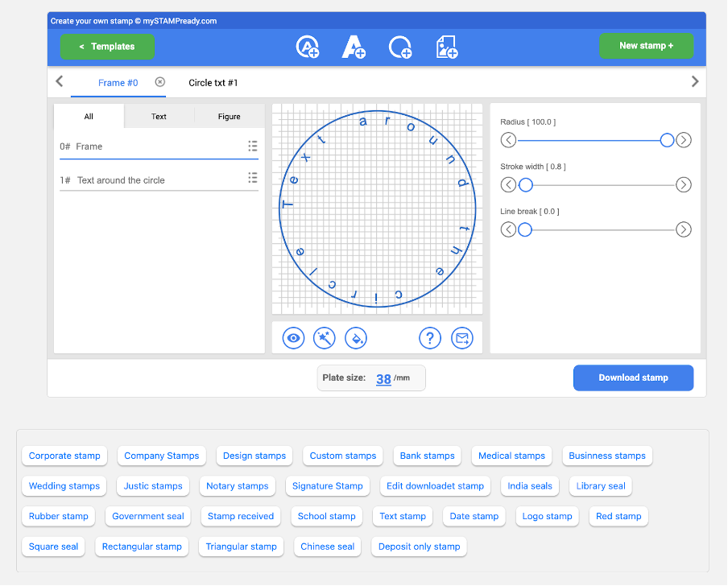Open the help dialog
The width and height of the screenshot is (728, 586).
click(x=430, y=338)
